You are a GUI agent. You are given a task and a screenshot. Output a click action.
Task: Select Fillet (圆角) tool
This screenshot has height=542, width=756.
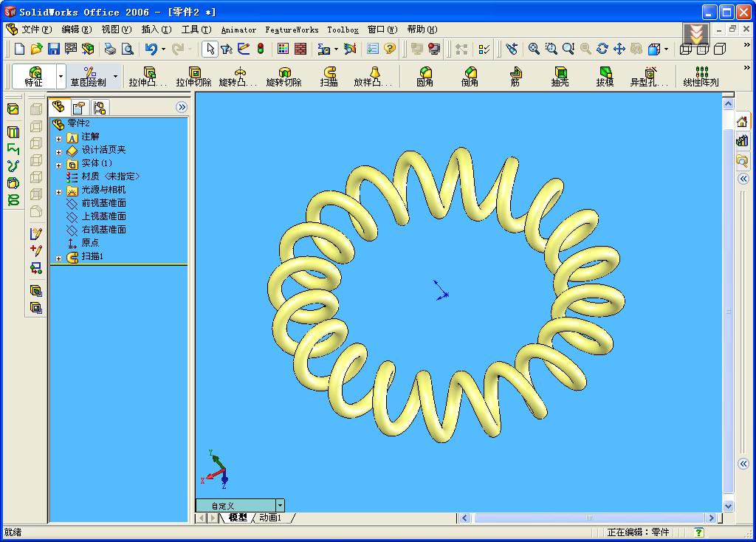coord(425,77)
